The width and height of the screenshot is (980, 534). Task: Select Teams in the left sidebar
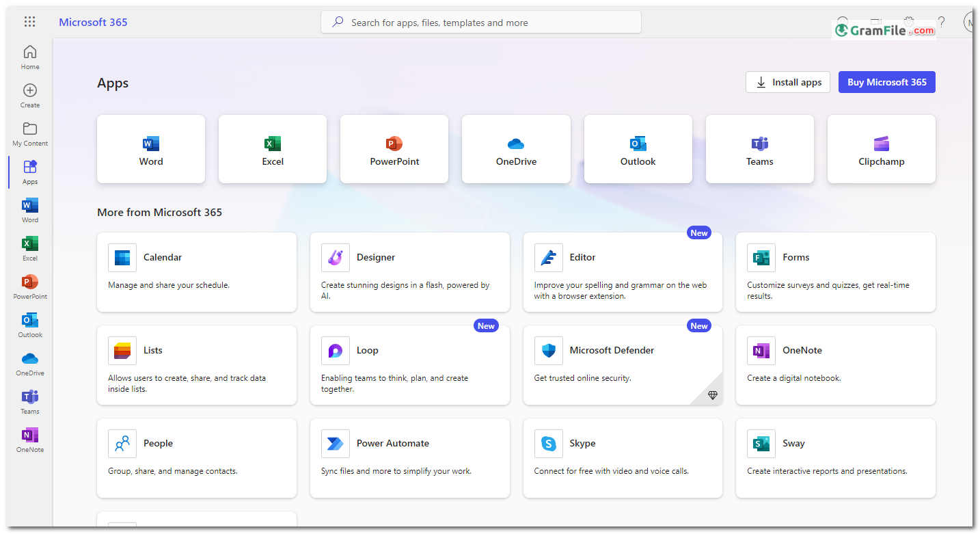pyautogui.click(x=29, y=401)
